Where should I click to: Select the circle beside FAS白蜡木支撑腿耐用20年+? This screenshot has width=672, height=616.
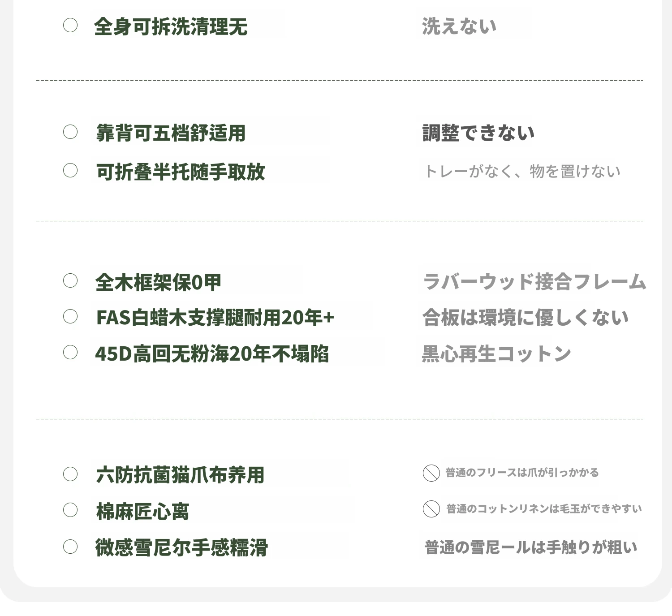tap(70, 316)
